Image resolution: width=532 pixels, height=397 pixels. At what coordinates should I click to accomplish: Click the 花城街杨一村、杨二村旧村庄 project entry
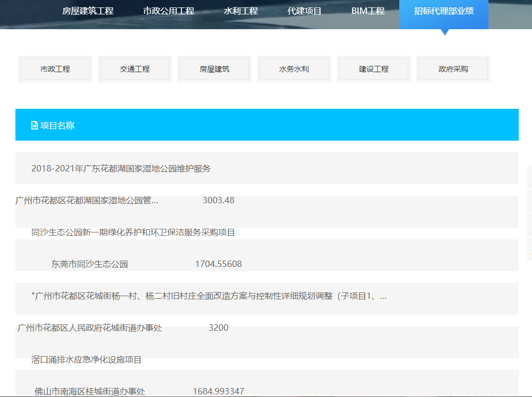point(209,296)
